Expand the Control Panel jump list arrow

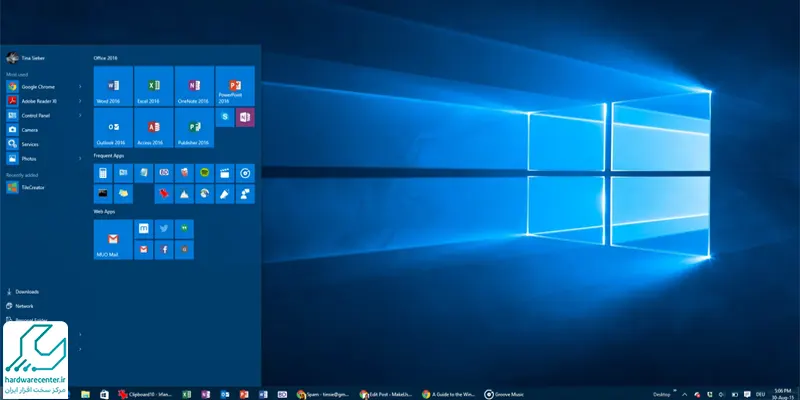[80, 115]
